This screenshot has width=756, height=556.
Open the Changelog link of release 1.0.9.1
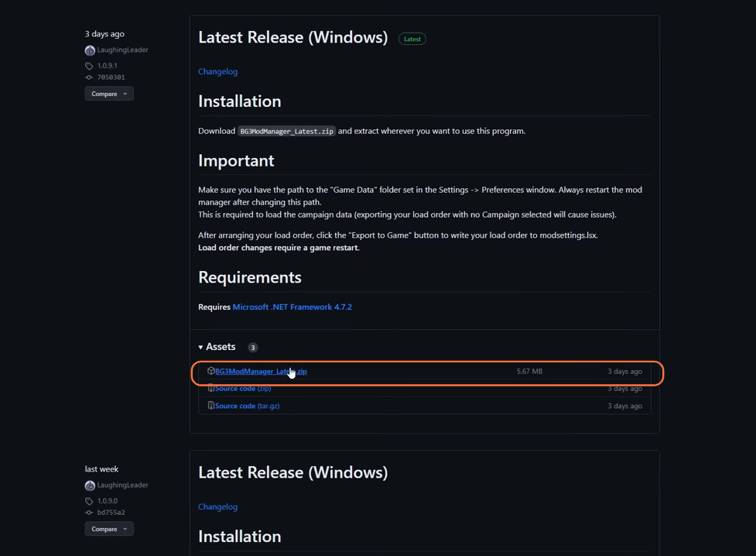coord(218,71)
